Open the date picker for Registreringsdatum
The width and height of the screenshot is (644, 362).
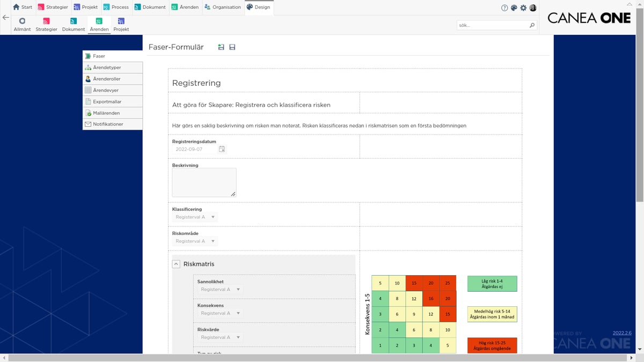coord(222,149)
